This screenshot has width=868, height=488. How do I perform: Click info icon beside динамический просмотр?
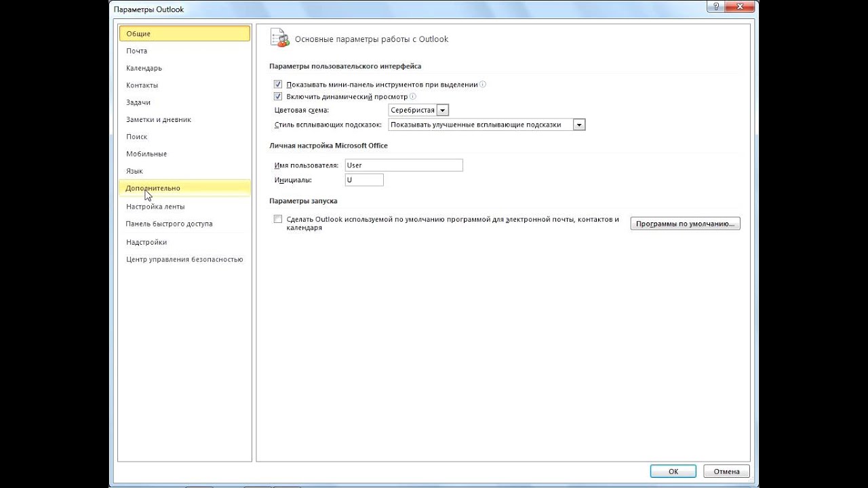tap(412, 97)
